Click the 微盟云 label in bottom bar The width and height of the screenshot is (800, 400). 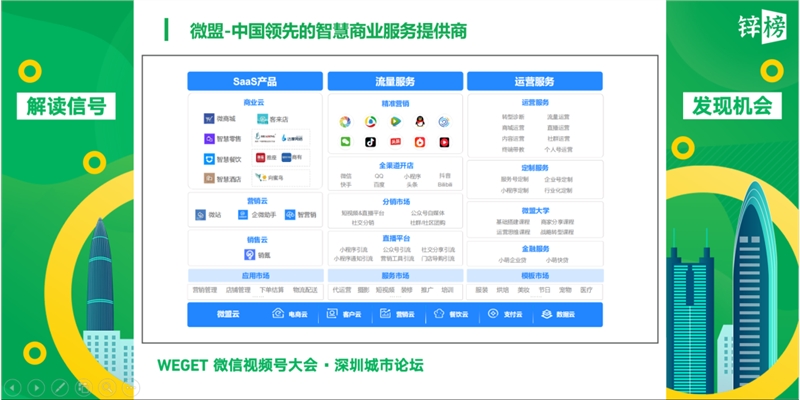(x=228, y=314)
